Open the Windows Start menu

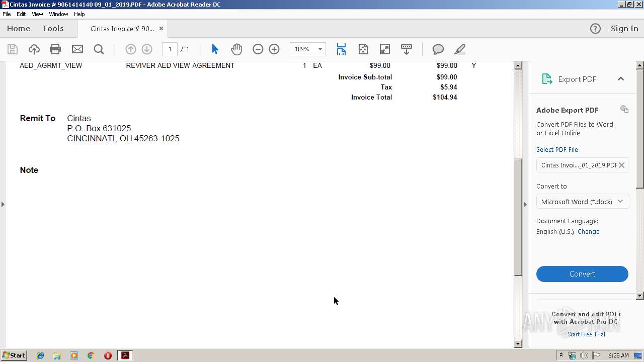[14, 355]
